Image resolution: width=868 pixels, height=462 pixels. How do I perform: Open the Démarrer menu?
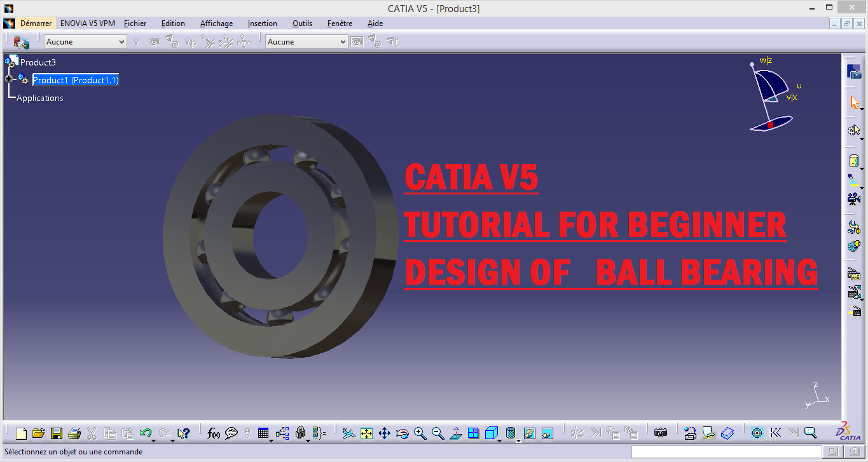(36, 24)
